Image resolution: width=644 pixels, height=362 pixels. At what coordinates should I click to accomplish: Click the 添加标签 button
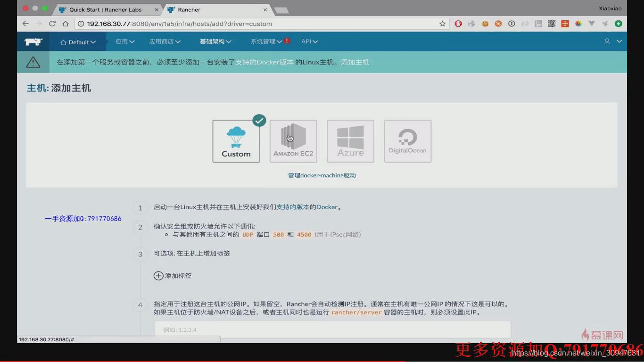(173, 276)
